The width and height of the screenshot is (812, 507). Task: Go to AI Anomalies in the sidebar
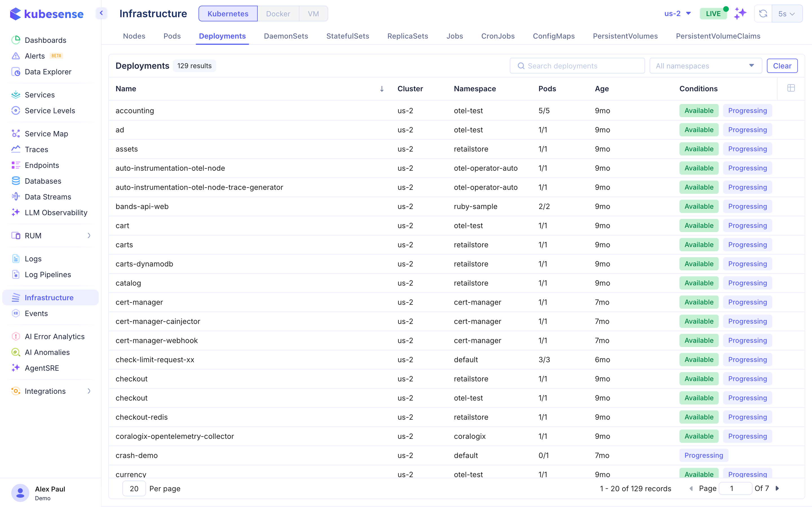(47, 352)
